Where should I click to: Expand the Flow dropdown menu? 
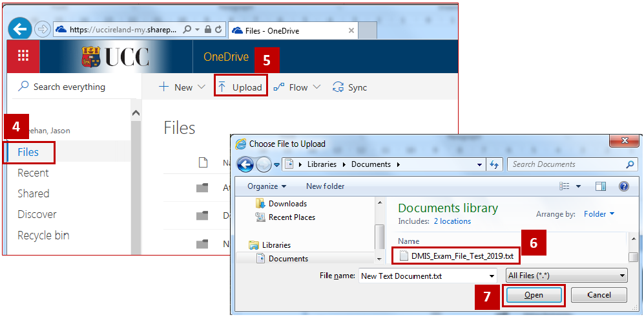[297, 87]
